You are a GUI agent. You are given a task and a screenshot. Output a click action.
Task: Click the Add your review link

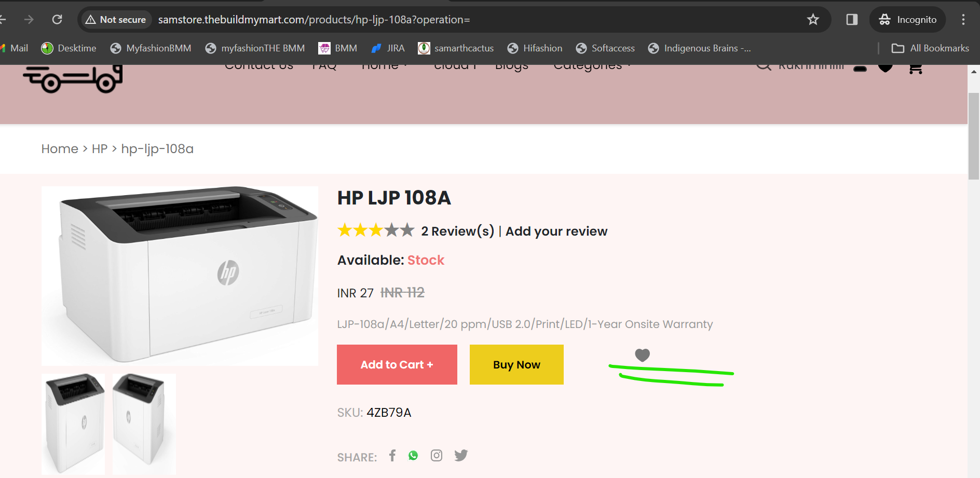click(x=556, y=231)
